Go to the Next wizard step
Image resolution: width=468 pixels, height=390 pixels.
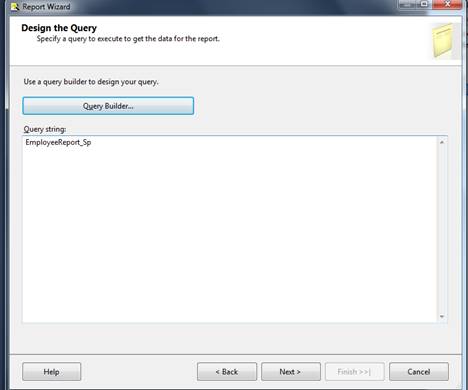291,372
